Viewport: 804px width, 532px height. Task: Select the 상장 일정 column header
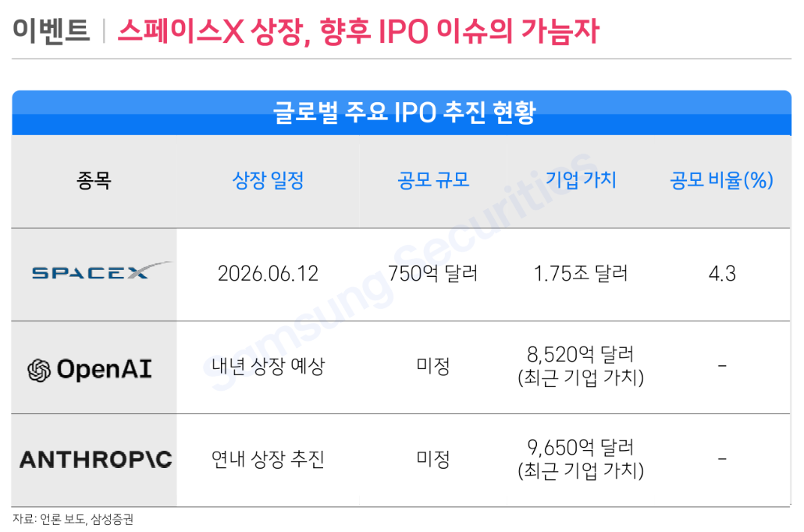[x=269, y=180]
